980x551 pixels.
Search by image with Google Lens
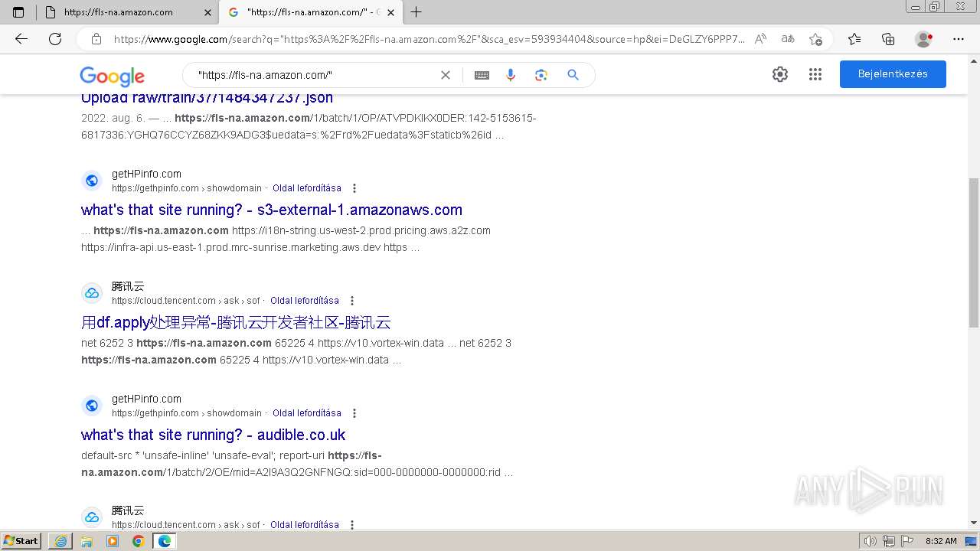pos(541,75)
